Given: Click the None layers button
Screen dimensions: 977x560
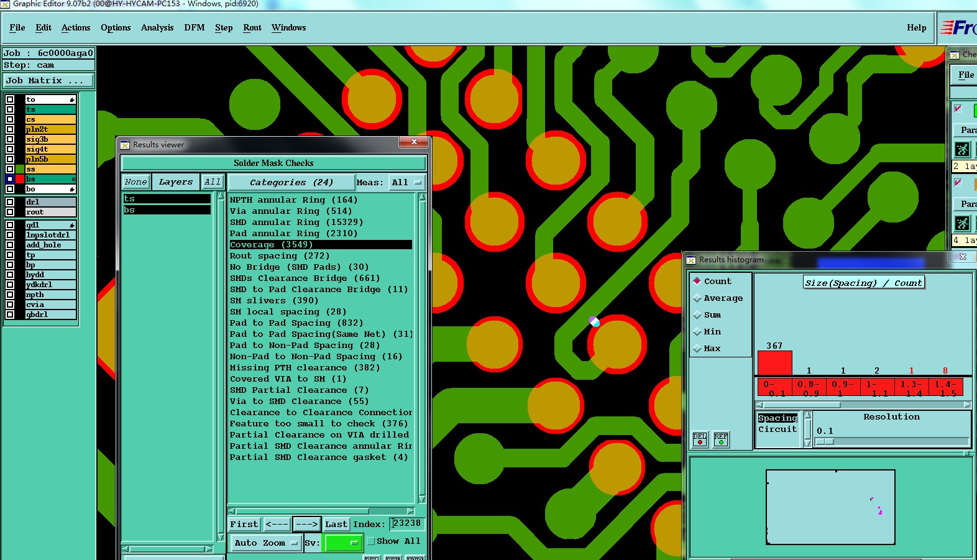Looking at the screenshot, I should (136, 182).
